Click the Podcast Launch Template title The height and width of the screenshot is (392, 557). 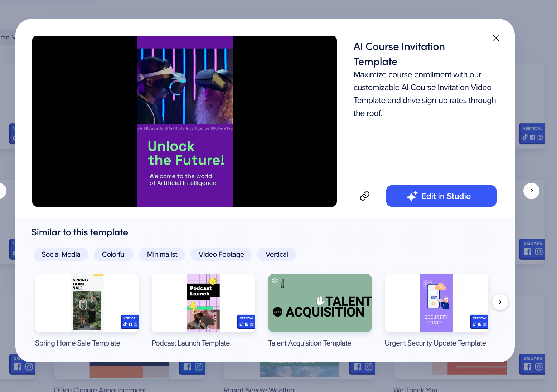coord(190,343)
